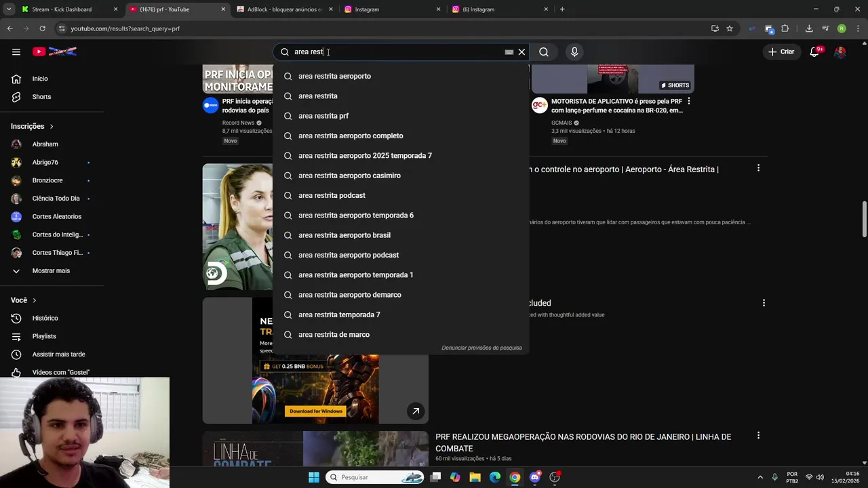
Task: Open GCMAIS channel avatar
Action: click(540, 105)
